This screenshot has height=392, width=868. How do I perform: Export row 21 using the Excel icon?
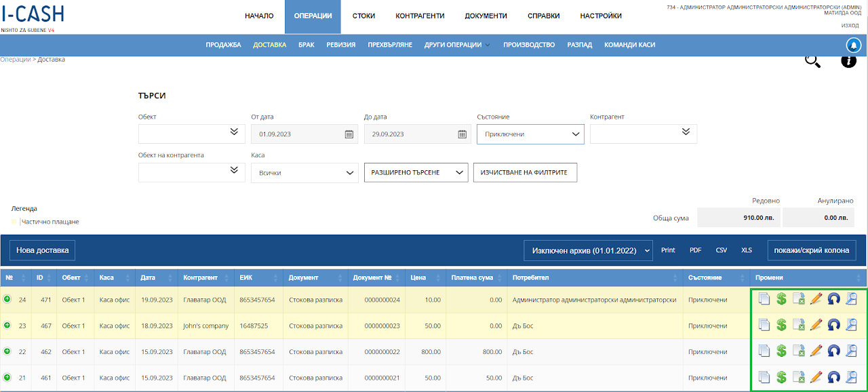click(799, 377)
